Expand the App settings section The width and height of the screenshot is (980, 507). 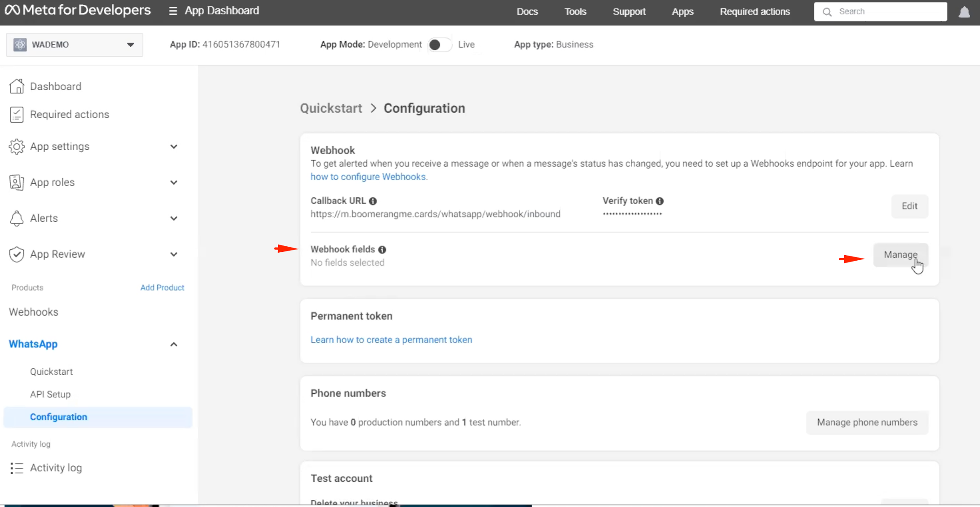point(174,147)
